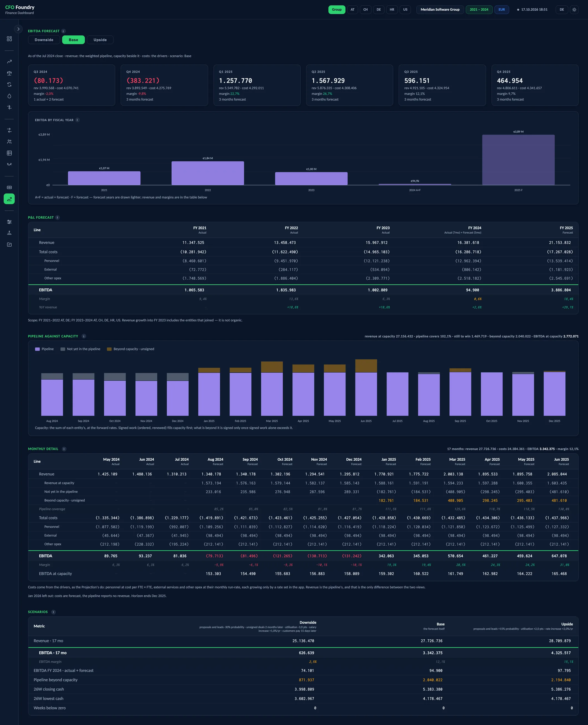Click the info icon beside EBITDA FORECAST
This screenshot has width=588, height=725.
(x=63, y=31)
